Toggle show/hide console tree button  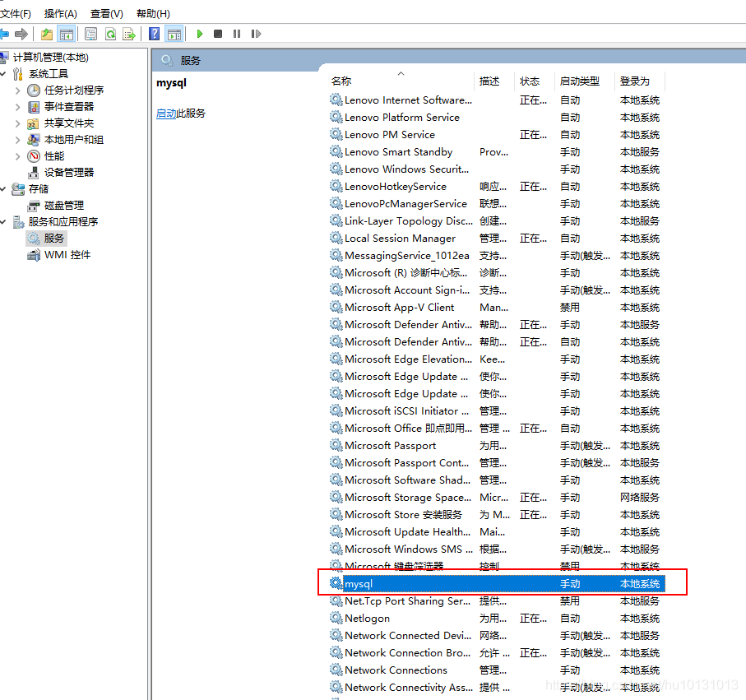(66, 34)
